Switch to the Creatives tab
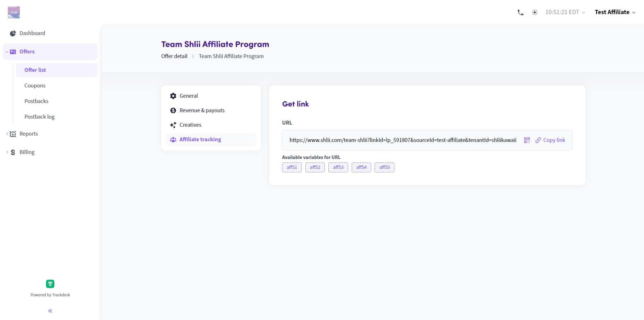 pyautogui.click(x=211, y=125)
